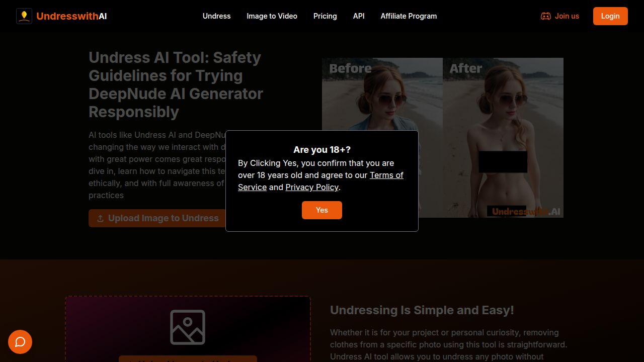Open the Pricing page
The height and width of the screenshot is (362, 644).
[325, 16]
